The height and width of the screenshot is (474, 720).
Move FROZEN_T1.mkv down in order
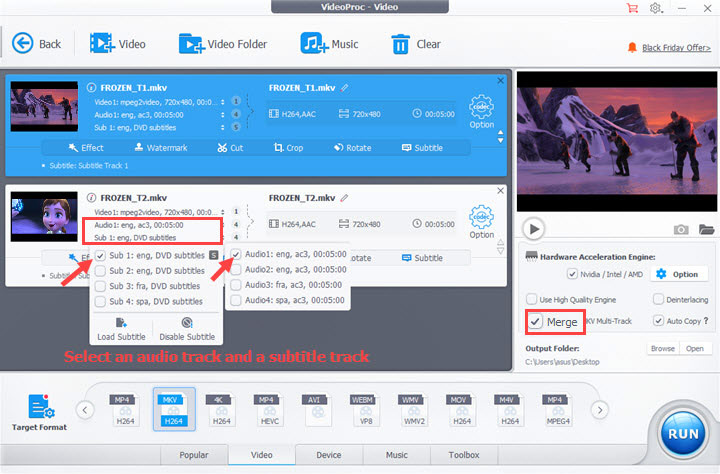point(501,141)
